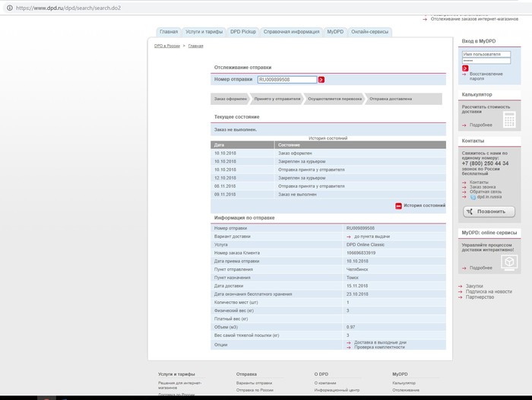Click Подписка на новости link
The image size is (532, 400).
click(x=489, y=291)
